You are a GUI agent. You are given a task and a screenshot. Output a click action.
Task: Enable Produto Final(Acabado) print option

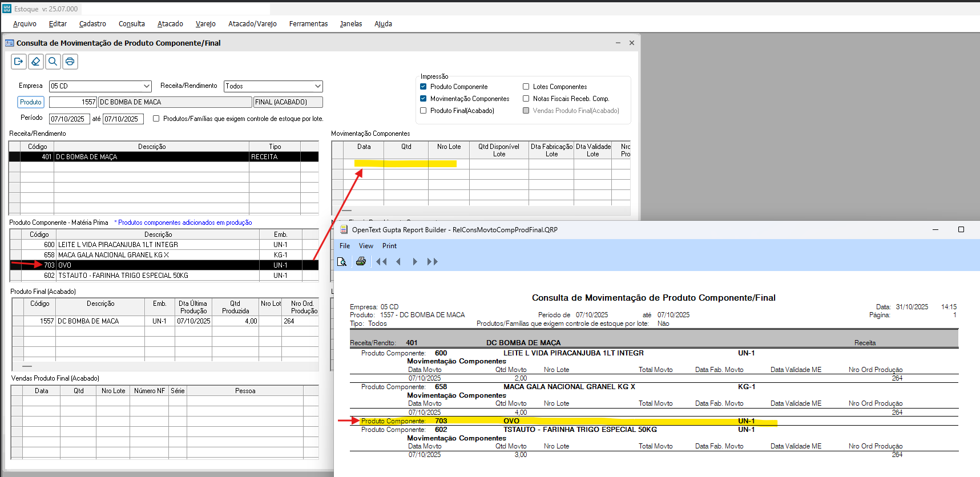click(423, 111)
